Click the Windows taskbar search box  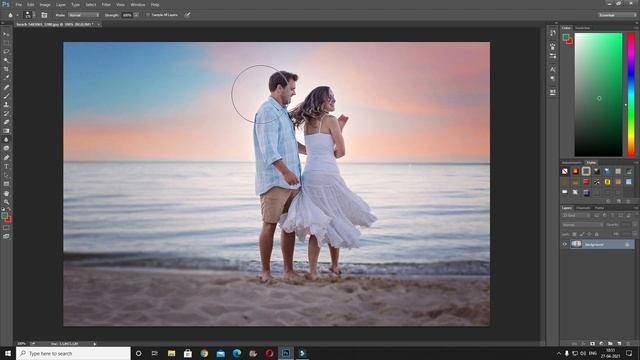[73, 353]
